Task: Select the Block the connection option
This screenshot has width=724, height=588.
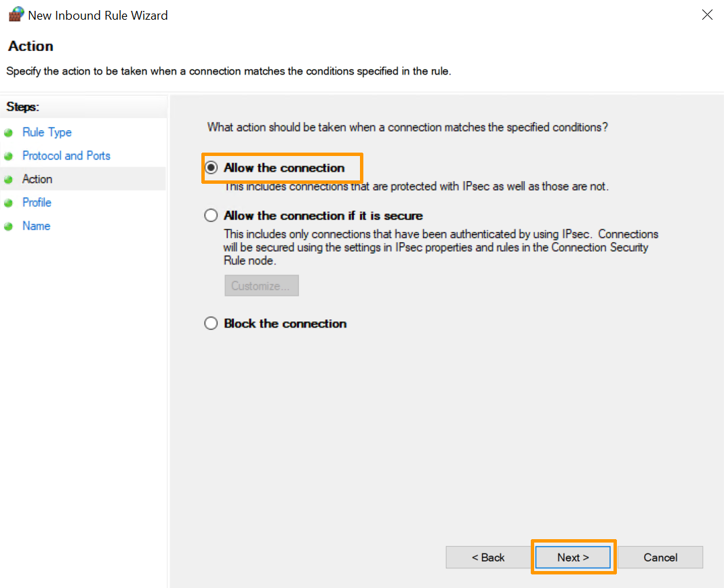Action: pyautogui.click(x=212, y=324)
